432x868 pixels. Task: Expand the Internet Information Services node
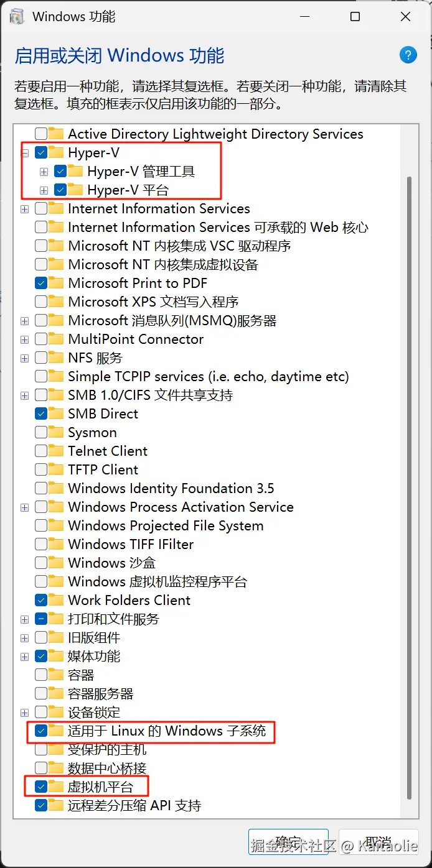25,209
